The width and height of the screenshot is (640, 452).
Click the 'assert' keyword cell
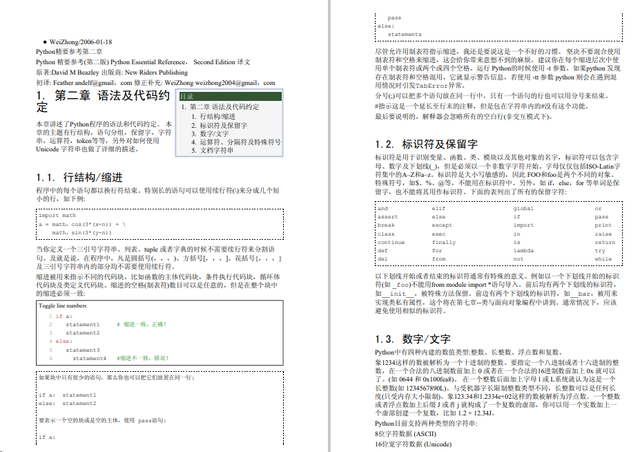[387, 217]
